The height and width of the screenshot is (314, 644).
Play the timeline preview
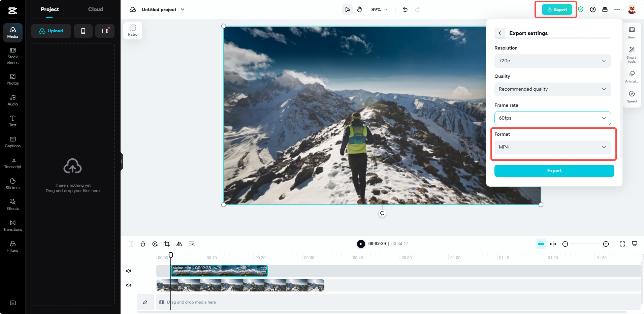[361, 244]
